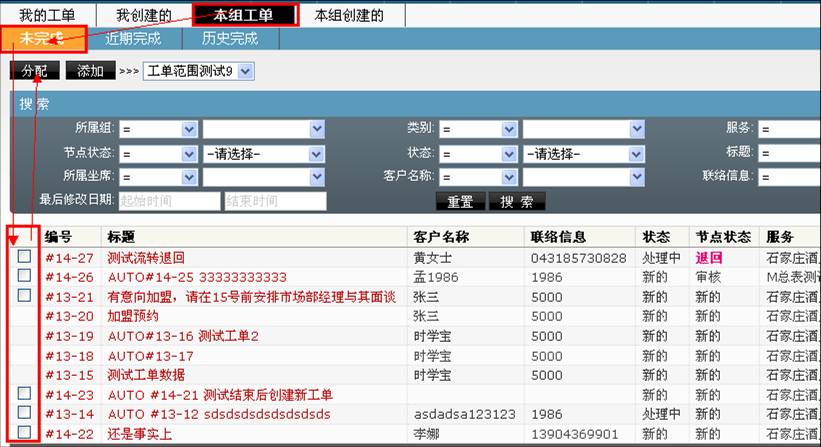This screenshot has height=447, width=821.
Task: Open the 本组创建的 tab
Action: pos(347,15)
